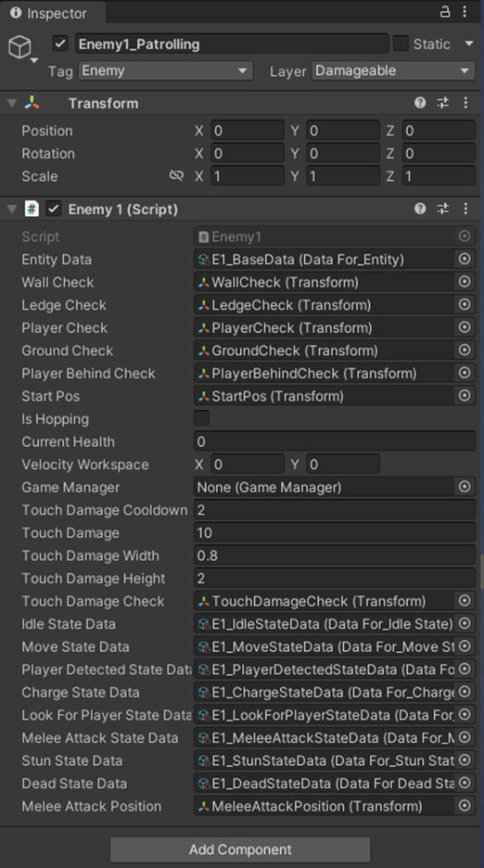Open object picker for Wall Check field
The height and width of the screenshot is (868, 484).
point(465,282)
